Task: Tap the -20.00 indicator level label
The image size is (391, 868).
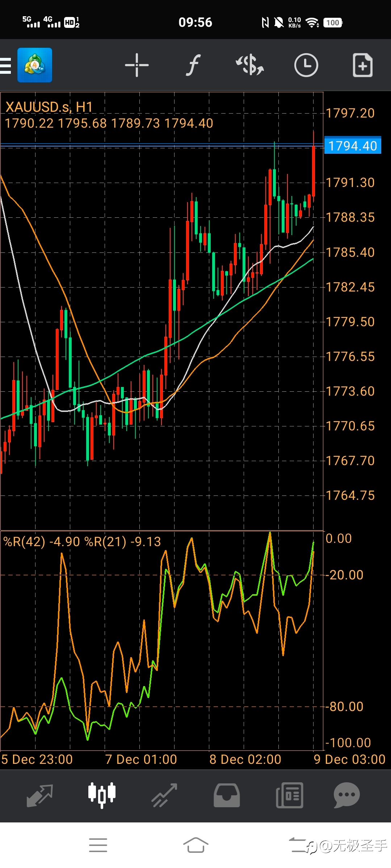Action: 345,575
